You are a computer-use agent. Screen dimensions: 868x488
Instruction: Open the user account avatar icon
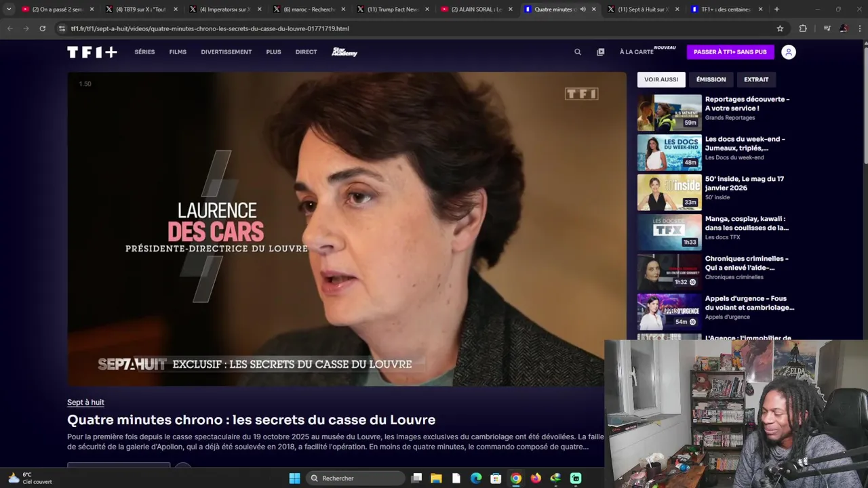[788, 52]
